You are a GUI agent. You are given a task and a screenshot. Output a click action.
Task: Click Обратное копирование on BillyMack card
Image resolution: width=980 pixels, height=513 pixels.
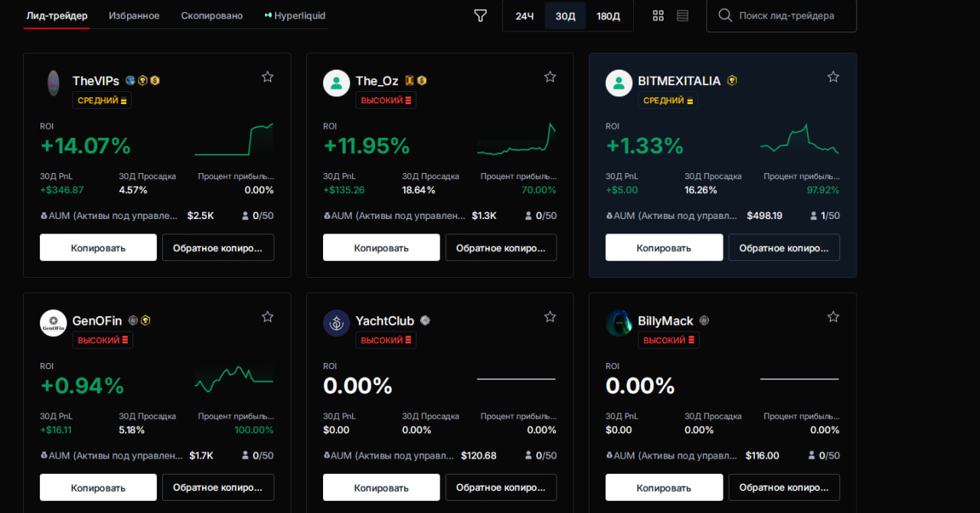784,487
